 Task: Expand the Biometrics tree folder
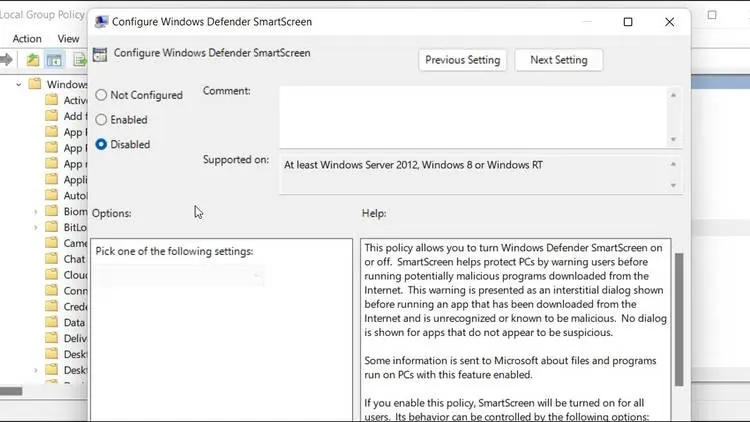36,212
